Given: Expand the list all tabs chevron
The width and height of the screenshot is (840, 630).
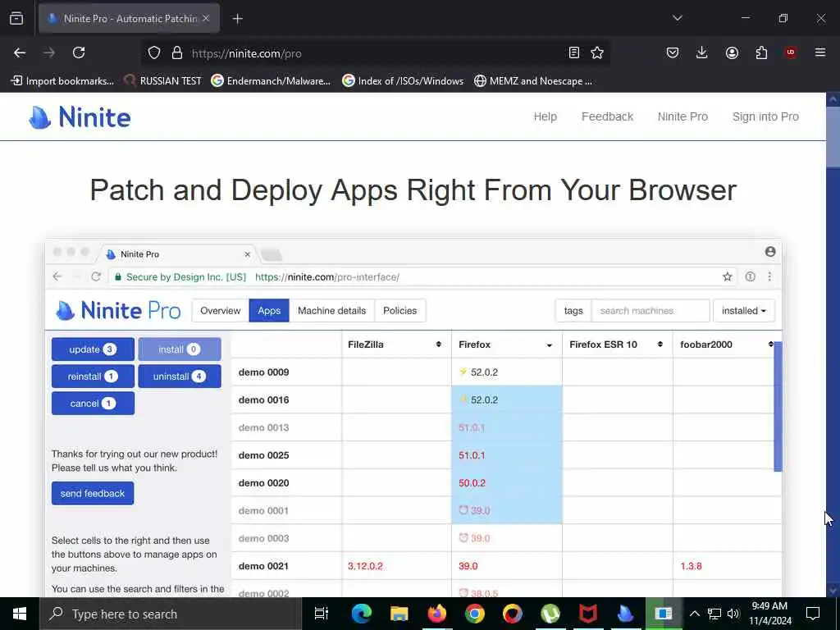Looking at the screenshot, I should pos(677,18).
